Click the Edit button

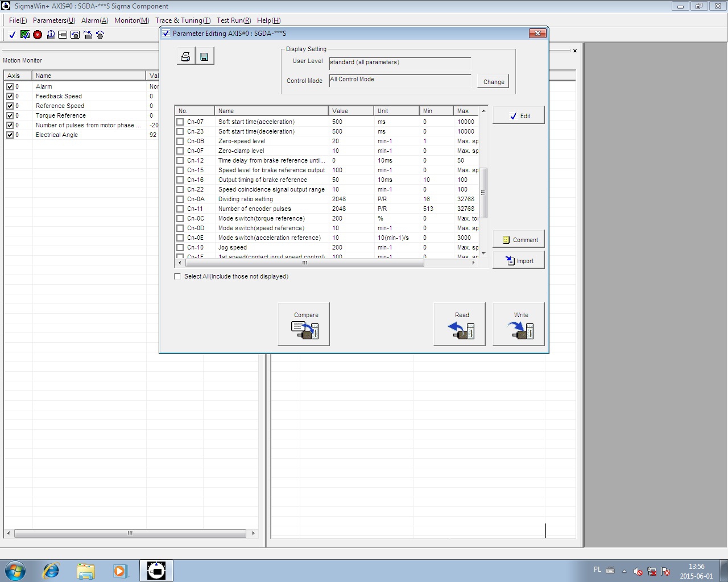(x=519, y=115)
